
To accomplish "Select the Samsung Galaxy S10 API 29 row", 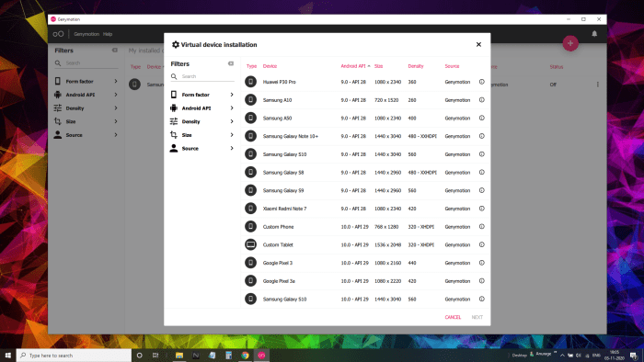I will (x=365, y=299).
